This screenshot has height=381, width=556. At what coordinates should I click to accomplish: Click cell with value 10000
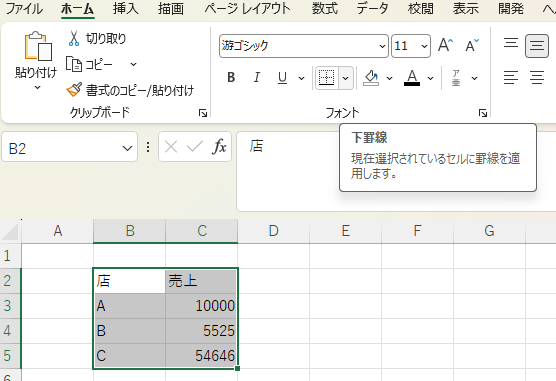coord(201,306)
